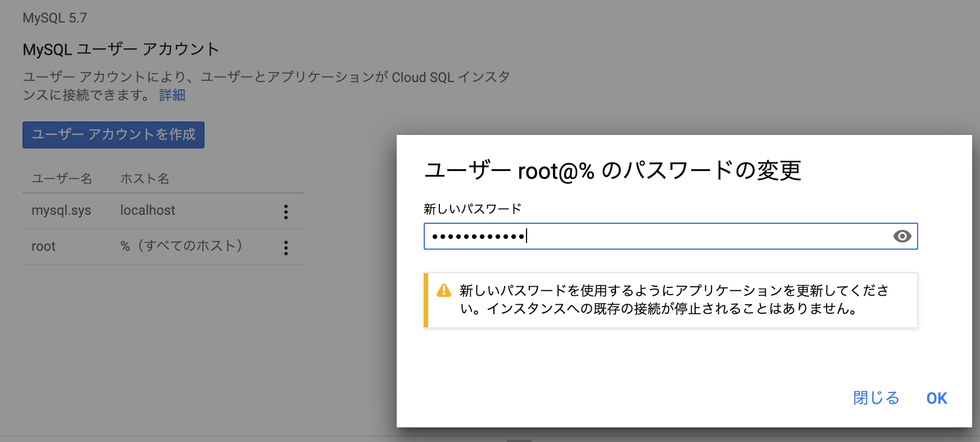Click the dialog title ユーザー root@% のパスワードの変更
The height and width of the screenshot is (442, 980).
612,170
